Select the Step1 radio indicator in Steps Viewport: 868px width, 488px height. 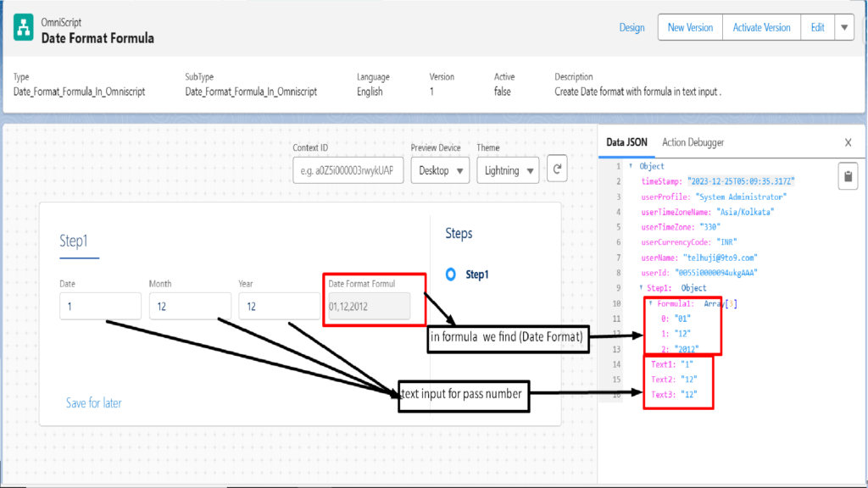pyautogui.click(x=451, y=274)
